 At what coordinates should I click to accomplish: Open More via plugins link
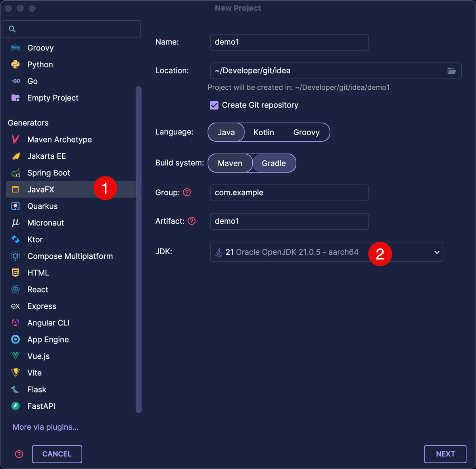[x=45, y=427]
